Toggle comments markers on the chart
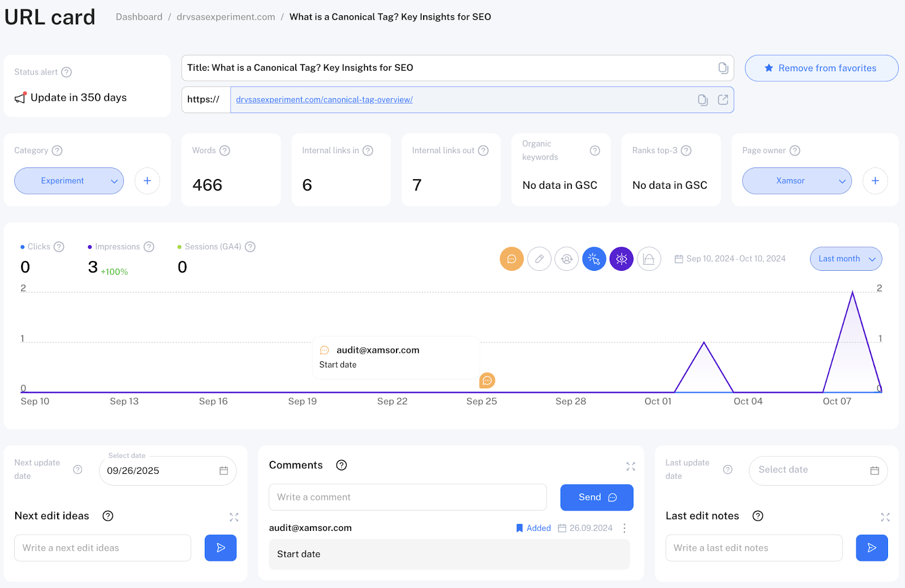 point(511,259)
